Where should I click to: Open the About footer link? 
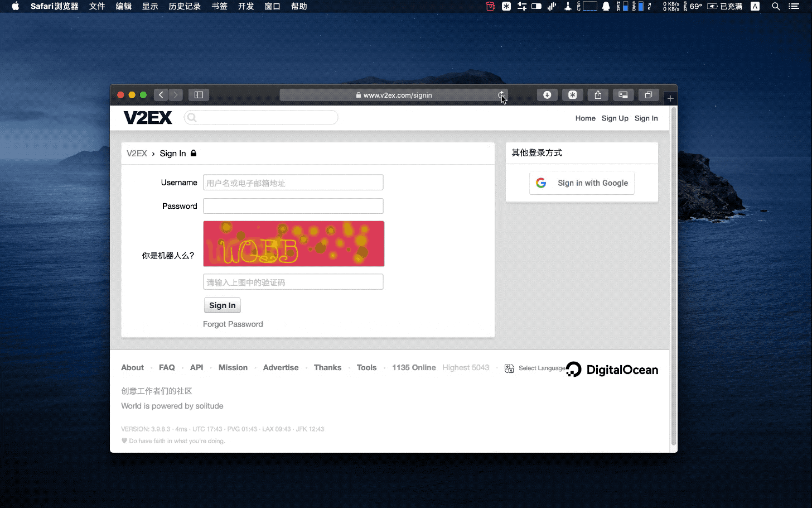(x=133, y=367)
